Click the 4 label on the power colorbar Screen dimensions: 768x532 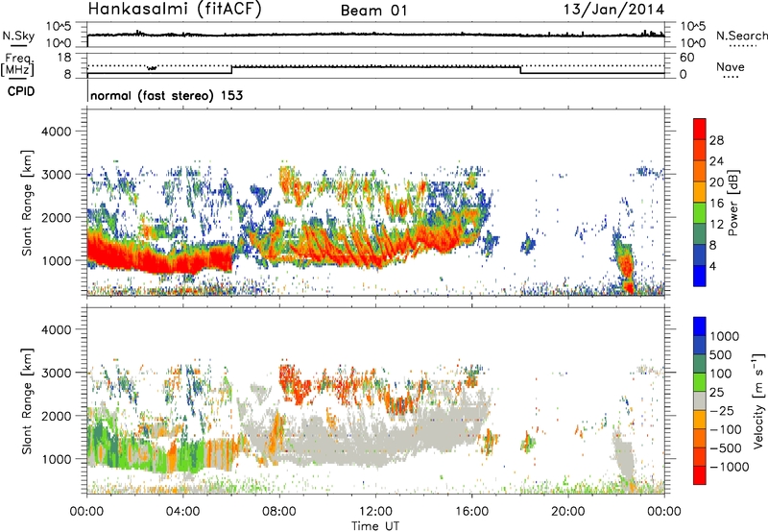pos(714,267)
